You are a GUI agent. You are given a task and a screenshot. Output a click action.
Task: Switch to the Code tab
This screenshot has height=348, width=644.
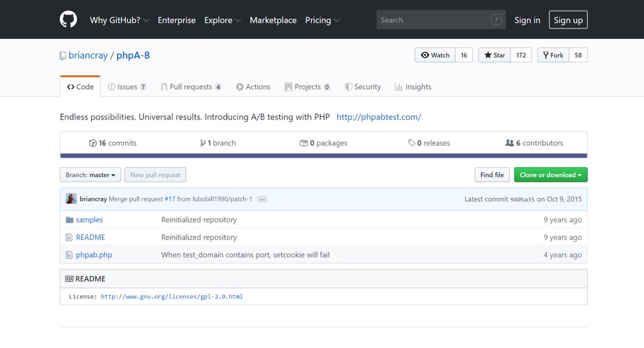[x=80, y=87]
